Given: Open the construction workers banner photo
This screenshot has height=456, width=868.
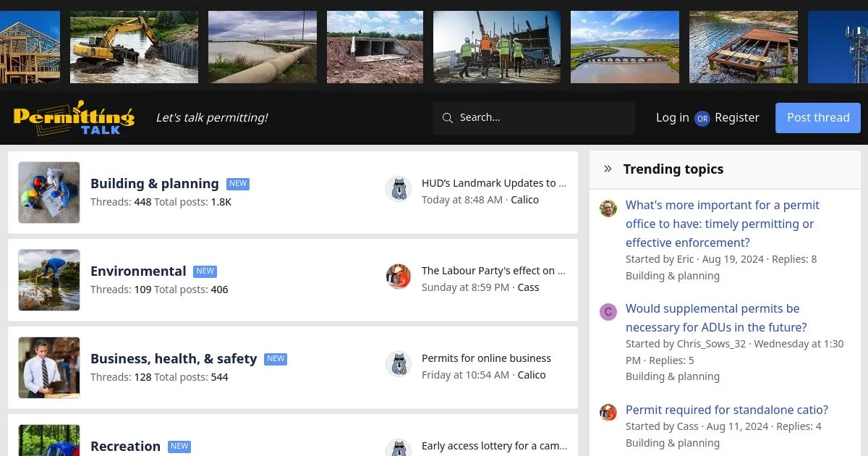Looking at the screenshot, I should [x=497, y=47].
